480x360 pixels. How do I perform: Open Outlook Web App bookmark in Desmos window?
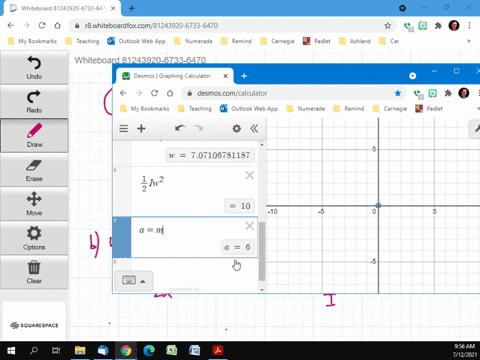[x=249, y=109]
